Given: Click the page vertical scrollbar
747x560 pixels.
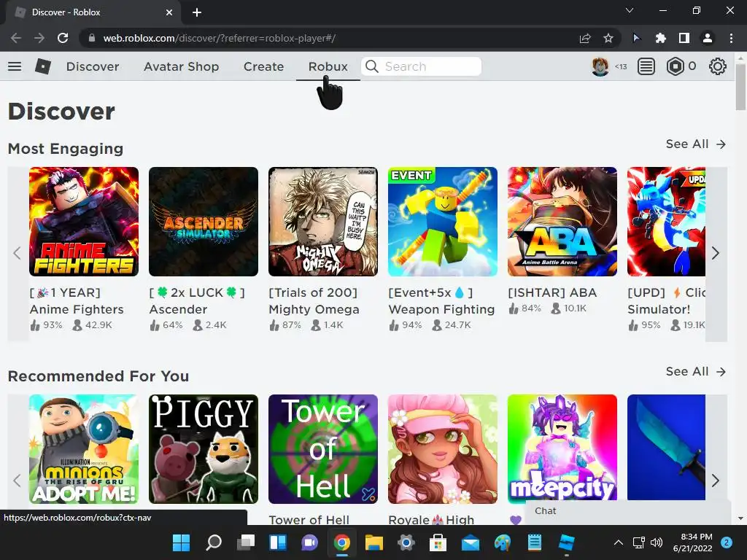Looking at the screenshot, I should (x=740, y=87).
